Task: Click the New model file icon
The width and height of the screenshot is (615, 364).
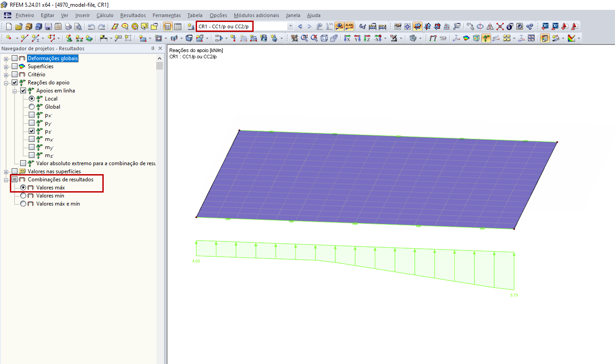Action: 9,26
